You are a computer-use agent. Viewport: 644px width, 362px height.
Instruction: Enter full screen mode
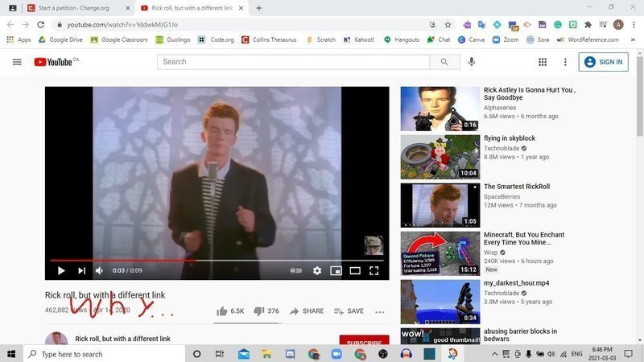pos(374,270)
